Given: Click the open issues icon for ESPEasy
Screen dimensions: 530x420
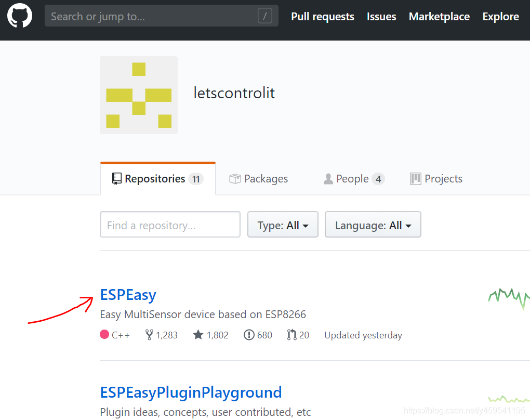Looking at the screenshot, I should 249,335.
